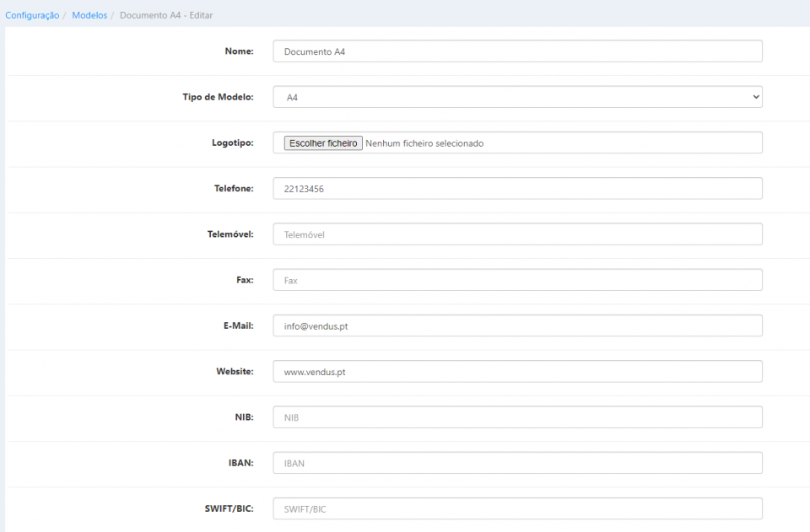The height and width of the screenshot is (532, 810).
Task: Click the 'Nenhum ficheiro selecionado' text
Action: [x=424, y=143]
